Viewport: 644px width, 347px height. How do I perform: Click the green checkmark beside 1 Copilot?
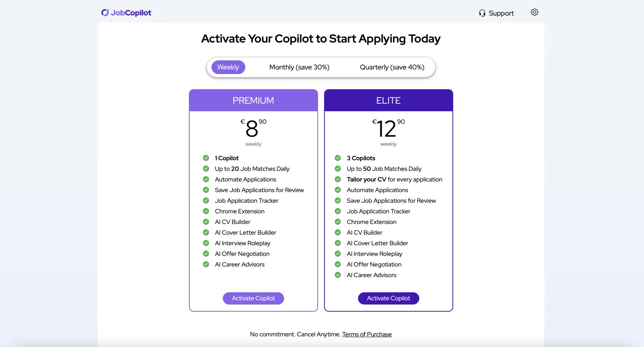206,158
